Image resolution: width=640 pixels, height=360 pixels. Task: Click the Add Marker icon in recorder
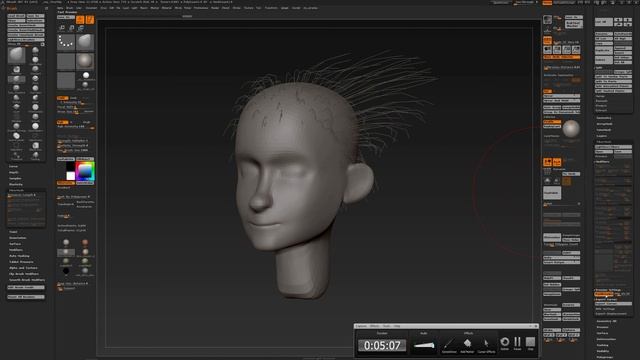(x=467, y=344)
